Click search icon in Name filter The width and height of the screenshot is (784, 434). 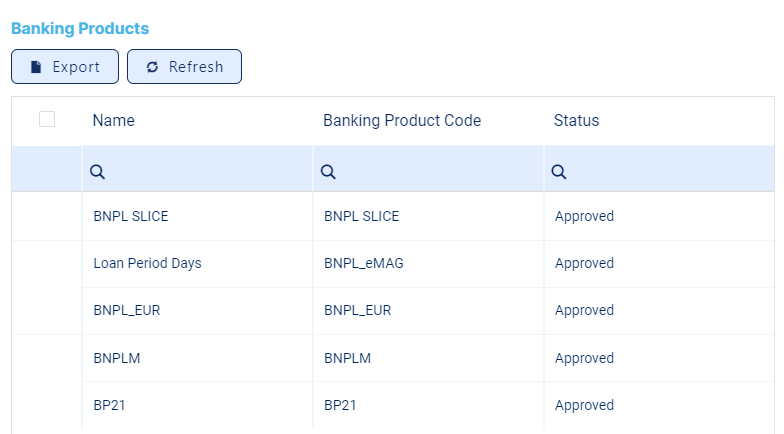98,172
